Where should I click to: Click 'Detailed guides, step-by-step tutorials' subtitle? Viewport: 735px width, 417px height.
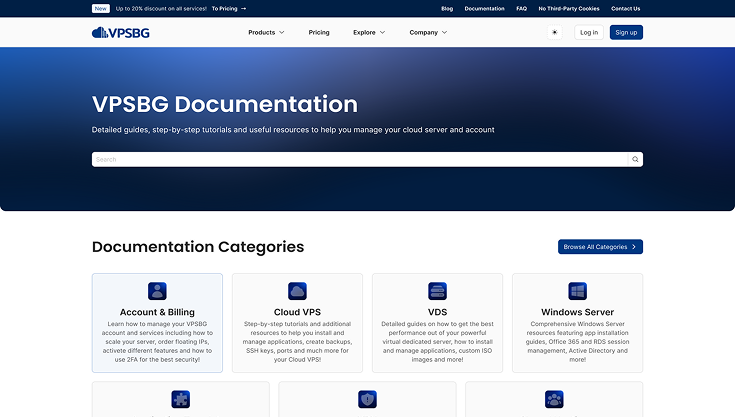[x=293, y=130]
